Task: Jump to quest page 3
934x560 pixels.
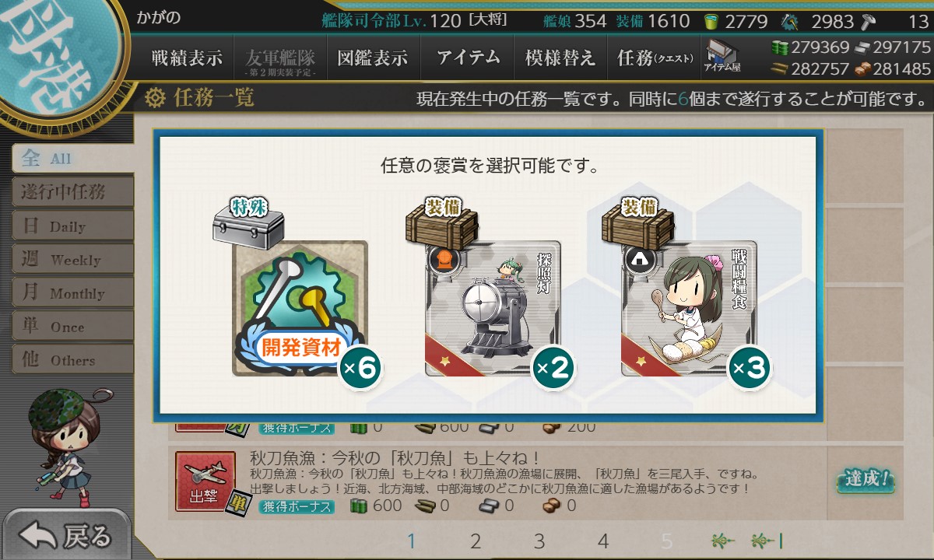Action: click(539, 541)
